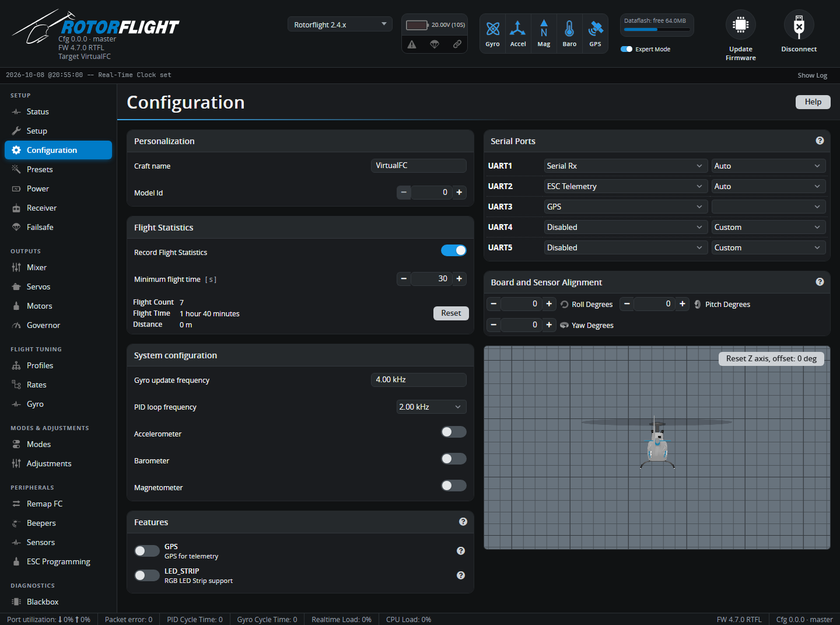Navigate to Blackbox in sidebar
The width and height of the screenshot is (840, 625).
[x=58, y=602]
